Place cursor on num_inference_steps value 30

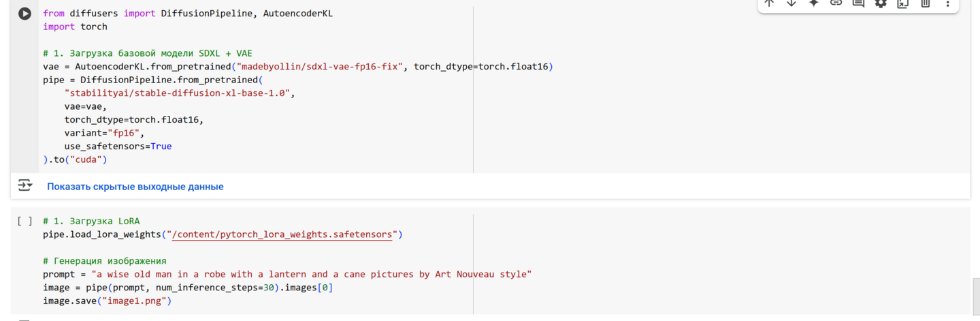coord(269,288)
